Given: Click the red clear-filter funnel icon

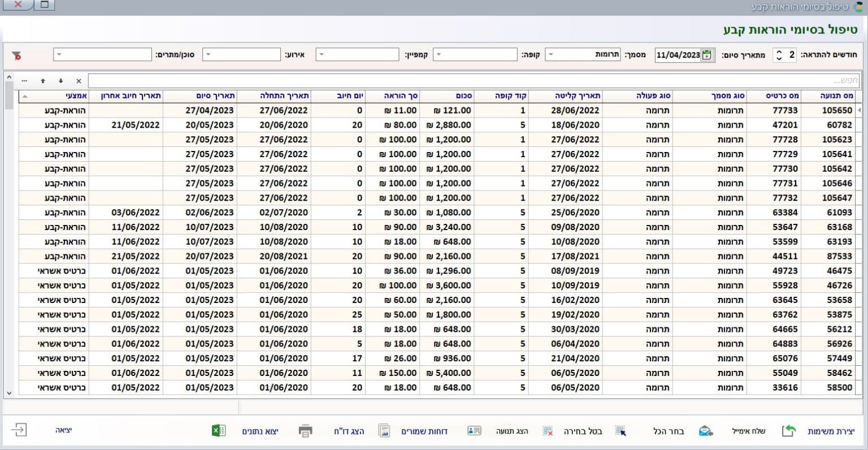Looking at the screenshot, I should (x=16, y=55).
